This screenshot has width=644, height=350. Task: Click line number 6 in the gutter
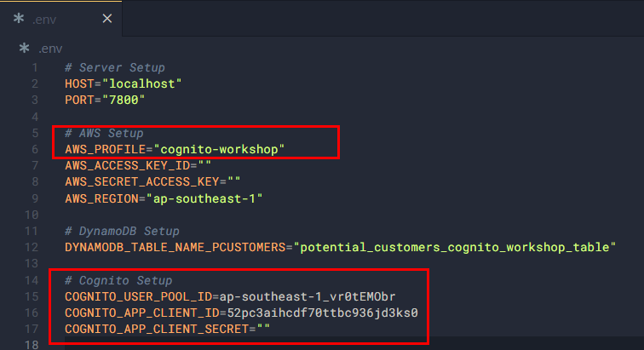tap(34, 149)
